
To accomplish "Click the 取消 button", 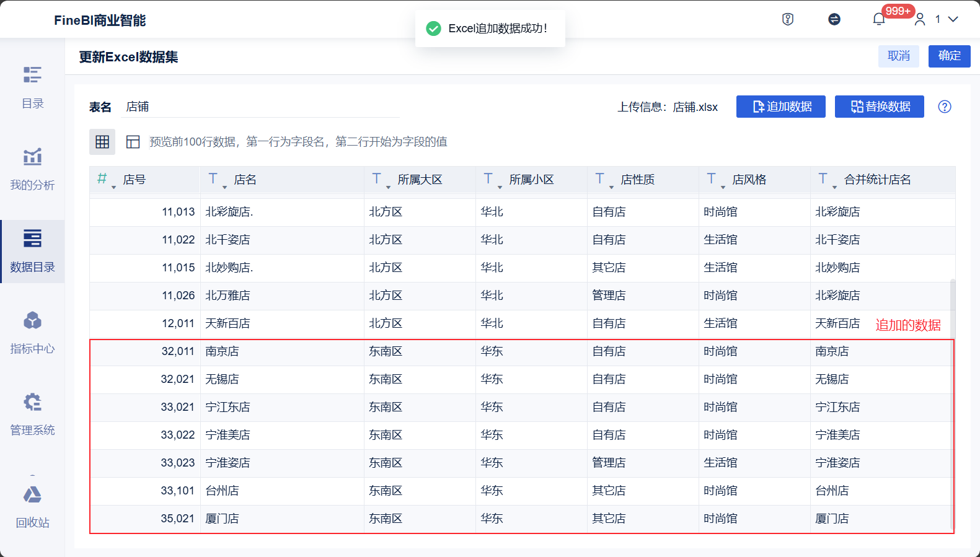I will (x=899, y=56).
